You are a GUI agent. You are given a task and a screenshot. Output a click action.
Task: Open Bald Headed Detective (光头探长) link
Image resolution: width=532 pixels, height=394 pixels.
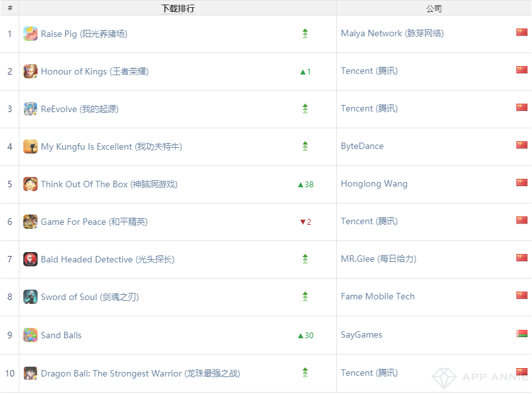tap(108, 260)
